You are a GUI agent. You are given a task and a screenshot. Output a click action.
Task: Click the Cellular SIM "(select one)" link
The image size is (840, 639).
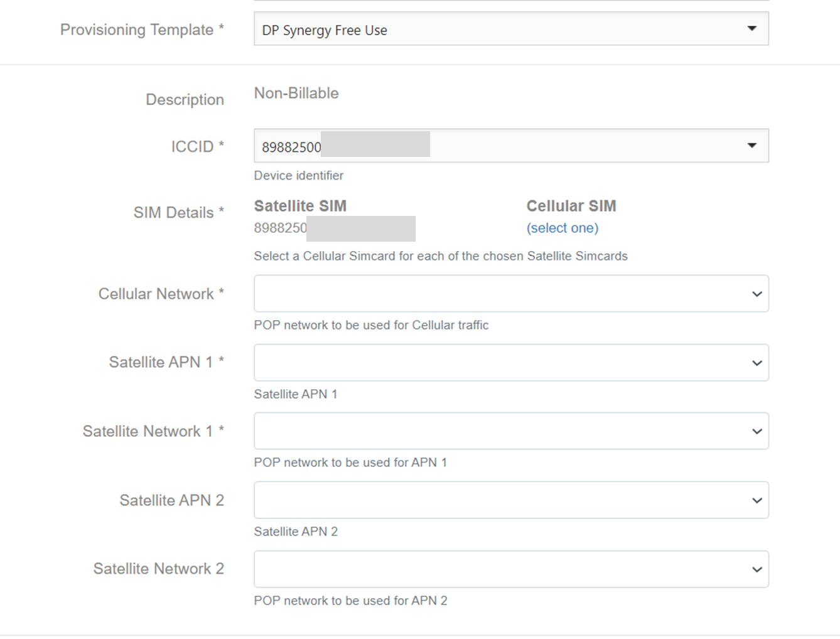pos(562,228)
